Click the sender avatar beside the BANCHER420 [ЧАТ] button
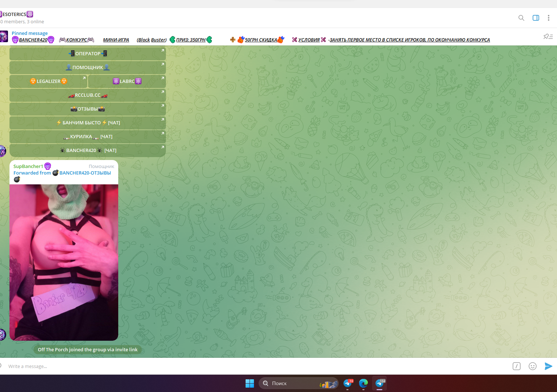Viewport: 557px width, 392px height. (3, 151)
